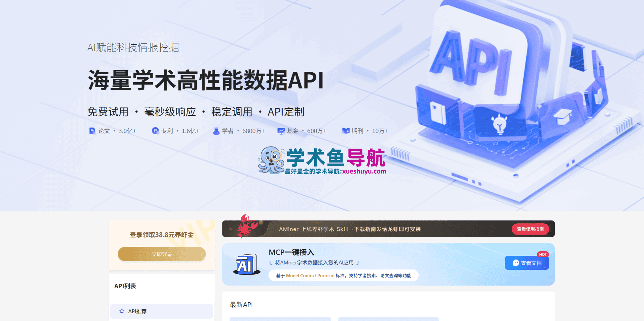
Task: Click the MCP一键接入 title
Action: [291, 252]
